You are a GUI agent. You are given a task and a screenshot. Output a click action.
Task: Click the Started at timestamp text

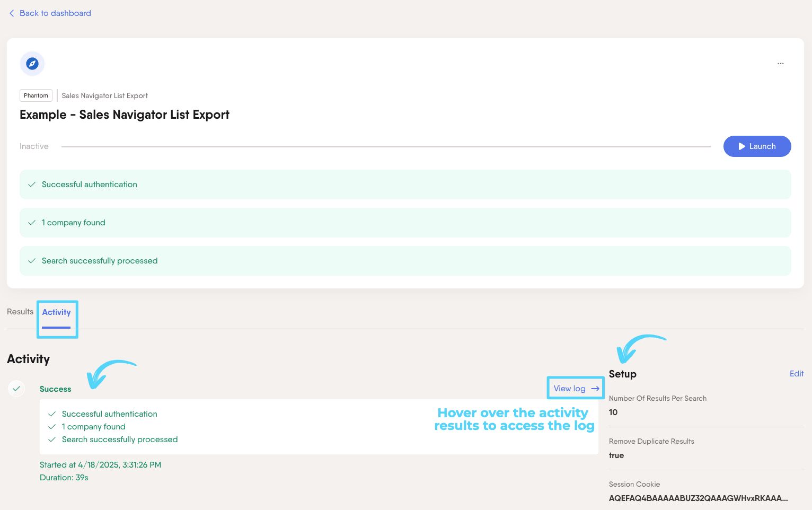(100, 465)
